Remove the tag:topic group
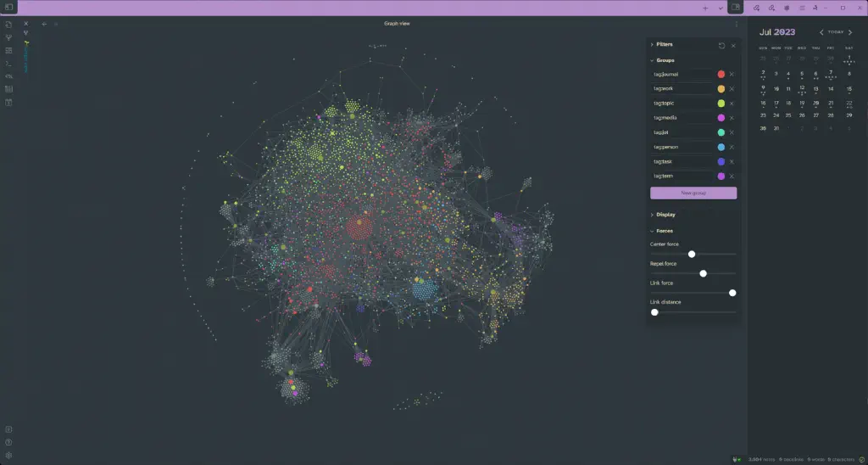The image size is (868, 465). point(732,103)
